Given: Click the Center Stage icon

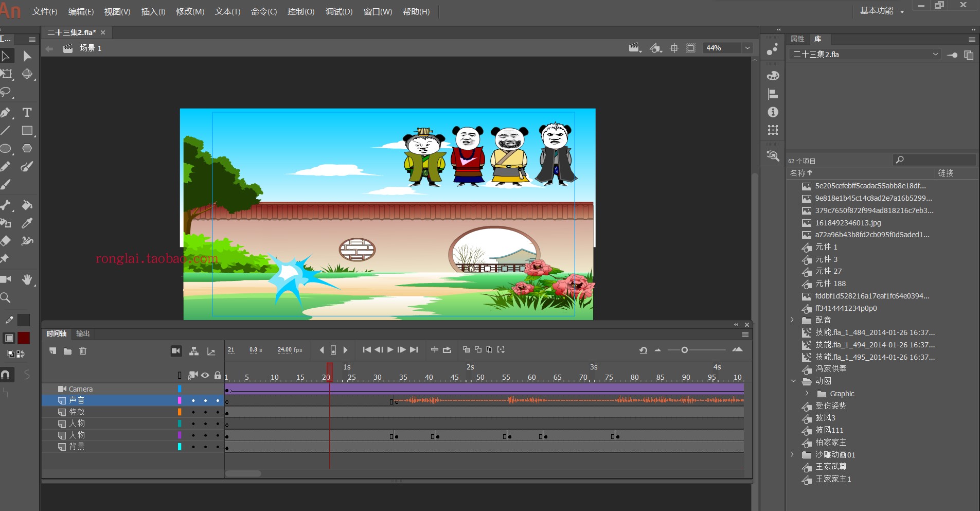Looking at the screenshot, I should click(674, 48).
